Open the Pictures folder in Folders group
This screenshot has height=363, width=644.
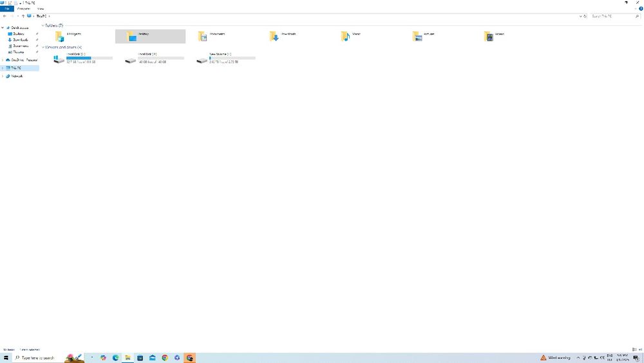tap(436, 36)
